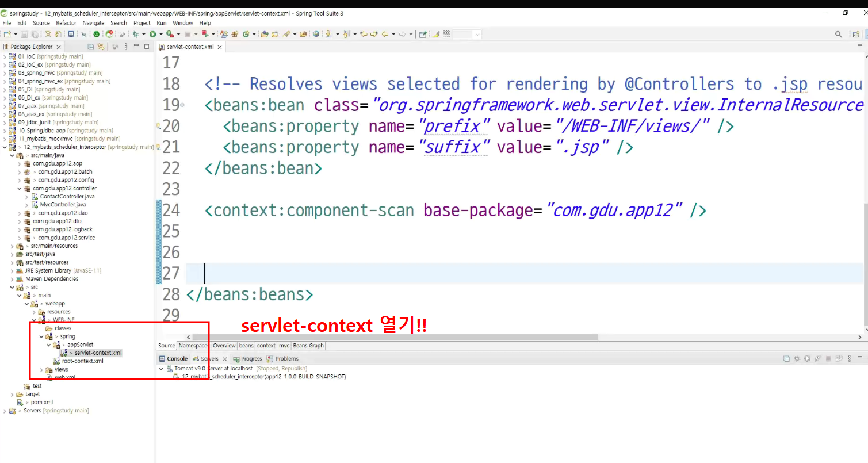The height and width of the screenshot is (463, 868).
Task: Expand the 01_IoC project
Action: click(x=5, y=56)
